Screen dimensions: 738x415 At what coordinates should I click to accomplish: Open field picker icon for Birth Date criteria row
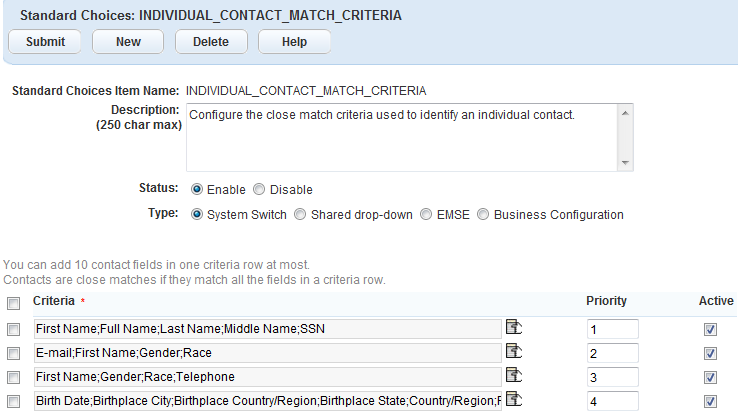(514, 400)
